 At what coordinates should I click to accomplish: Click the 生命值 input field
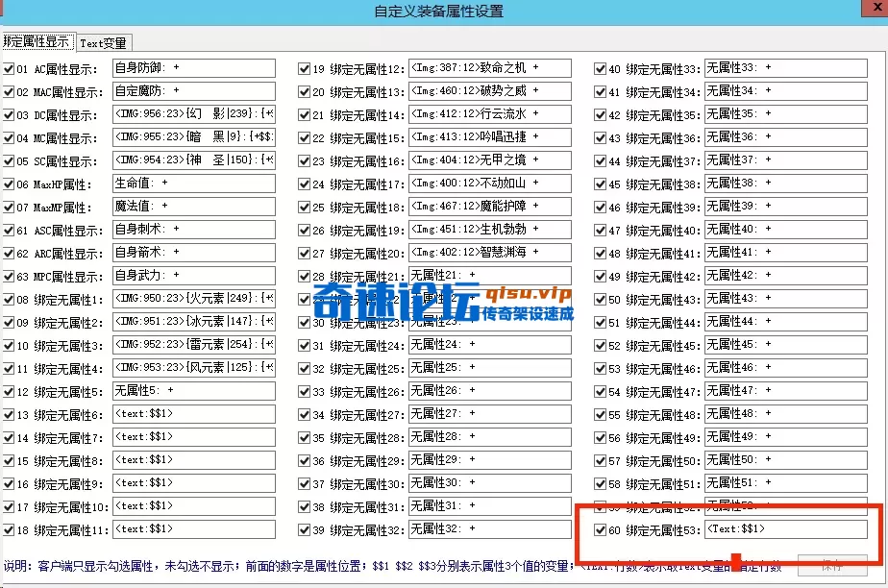[x=193, y=184]
